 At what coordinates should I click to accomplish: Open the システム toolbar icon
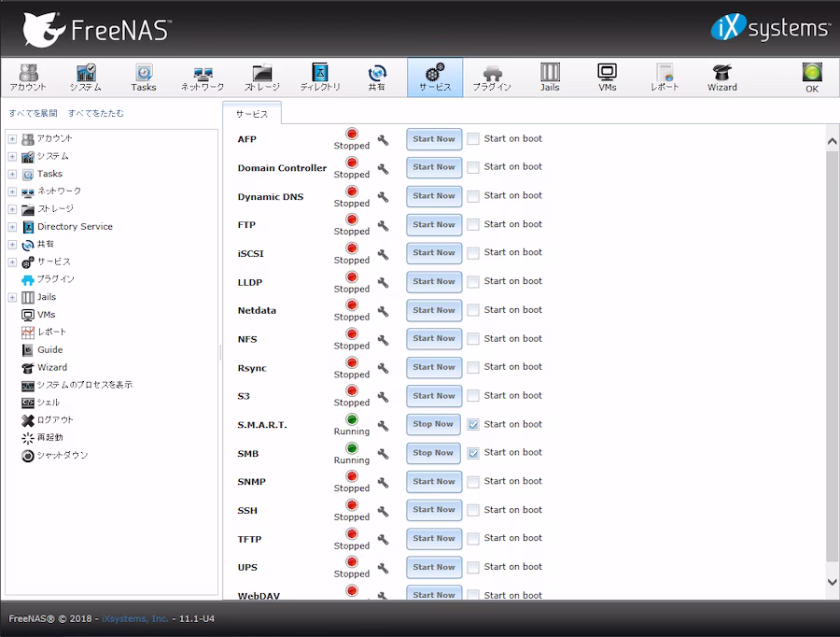coord(86,78)
